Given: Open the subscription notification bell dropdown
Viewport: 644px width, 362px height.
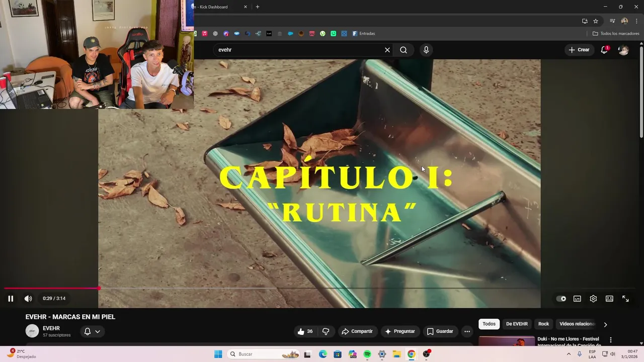Looking at the screenshot, I should (92, 331).
